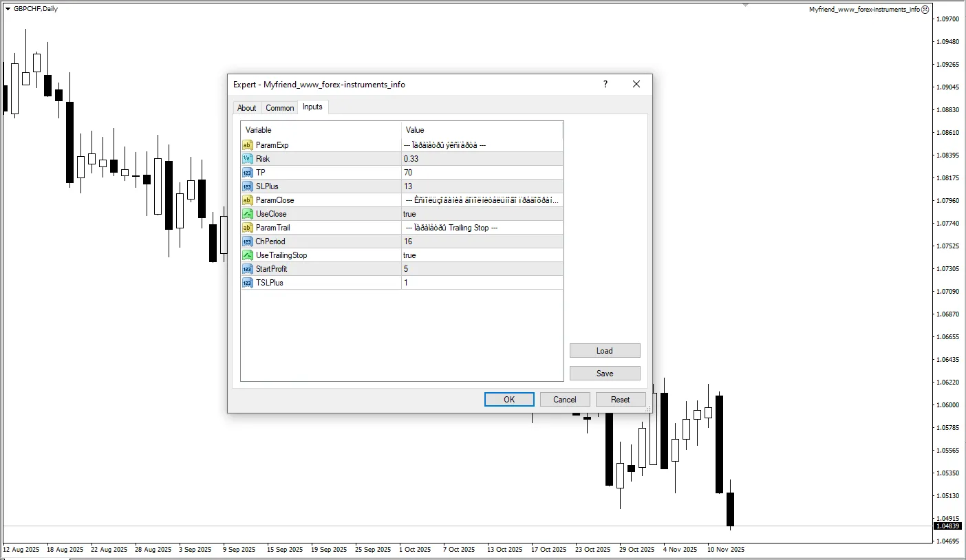Click the SLPlus integer type icon
966x560 pixels.
[x=248, y=186]
